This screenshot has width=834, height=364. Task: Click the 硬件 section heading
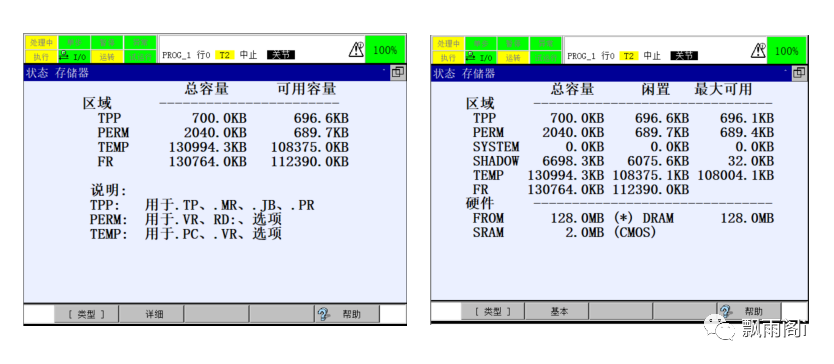480,203
